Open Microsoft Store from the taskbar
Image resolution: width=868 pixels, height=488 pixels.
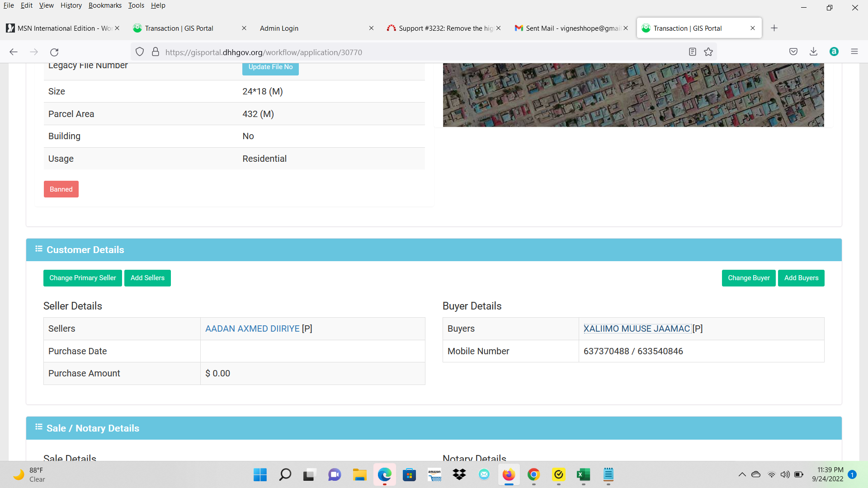(x=409, y=474)
